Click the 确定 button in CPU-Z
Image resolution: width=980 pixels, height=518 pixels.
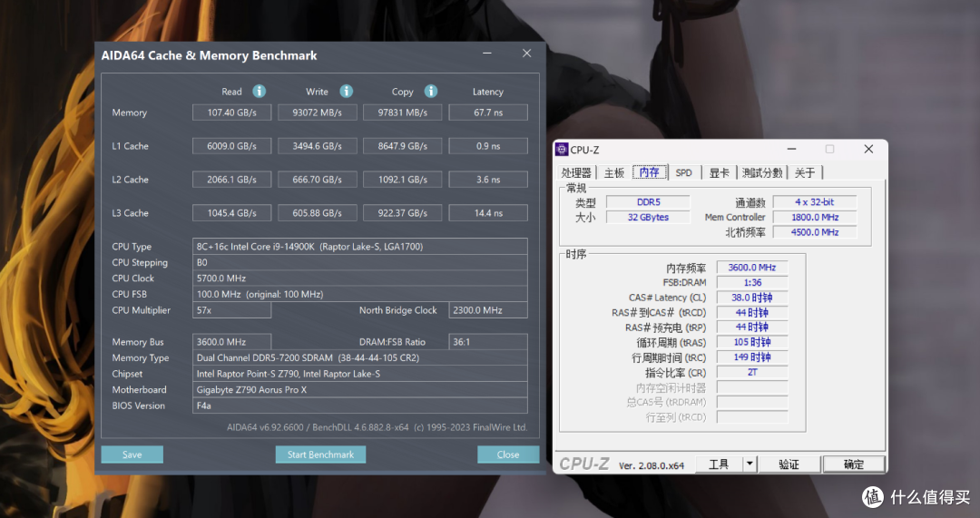click(x=854, y=464)
